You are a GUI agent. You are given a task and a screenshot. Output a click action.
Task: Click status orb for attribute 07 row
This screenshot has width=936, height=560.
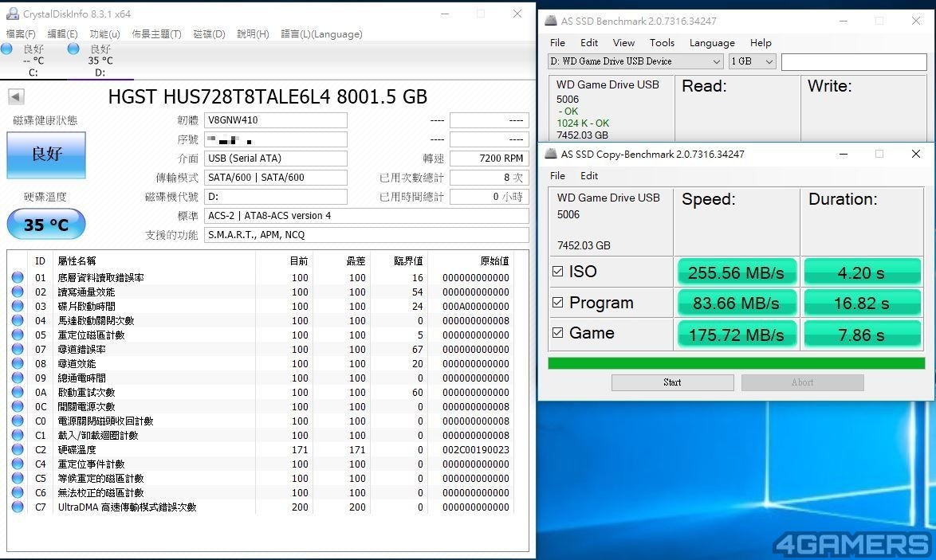click(x=18, y=349)
